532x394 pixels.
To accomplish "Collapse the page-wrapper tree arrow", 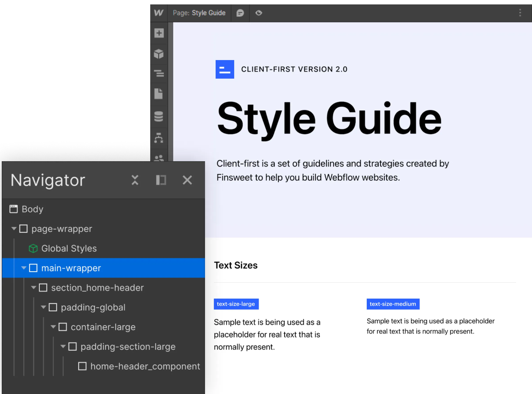I will click(14, 229).
